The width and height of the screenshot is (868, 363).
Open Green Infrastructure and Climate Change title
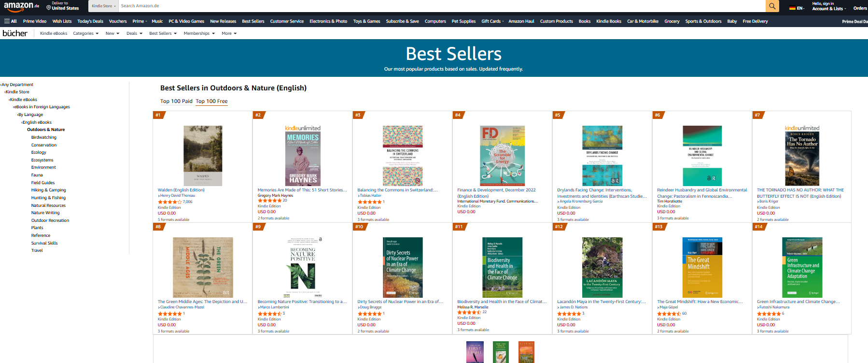coord(798,302)
